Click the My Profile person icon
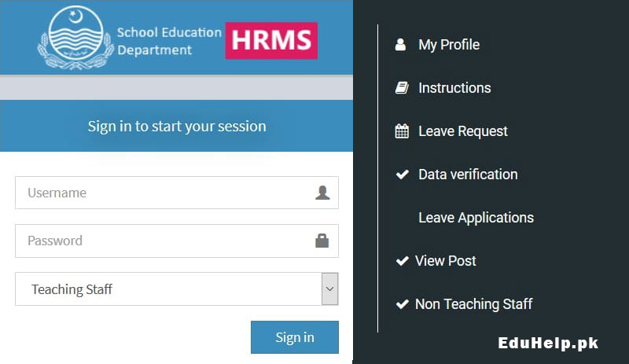Screen dimensions: 629x364 click(400, 45)
